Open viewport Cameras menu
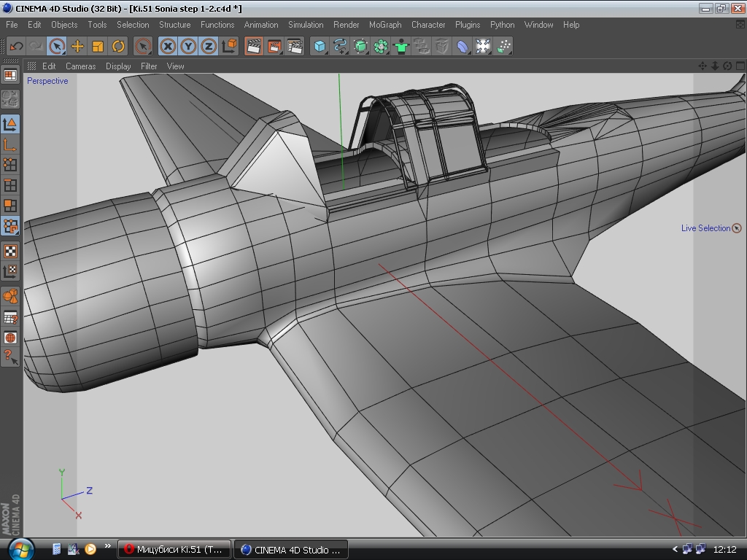This screenshot has height=560, width=747. tap(80, 66)
